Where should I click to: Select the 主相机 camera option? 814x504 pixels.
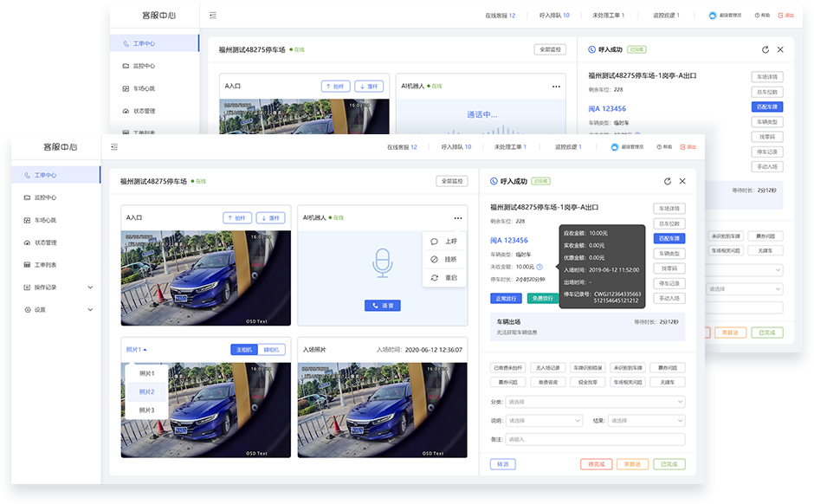point(243,350)
